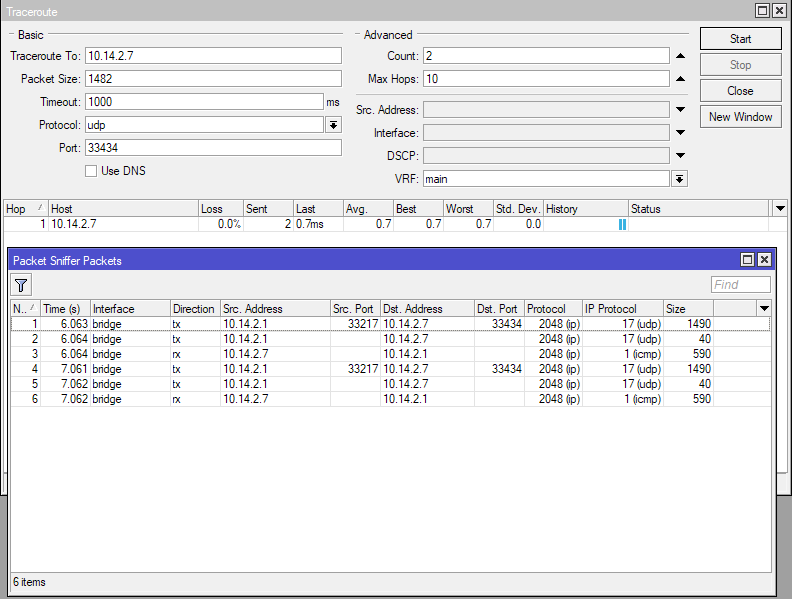
Task: Click the history bar graph in hop 1
Action: (622, 224)
